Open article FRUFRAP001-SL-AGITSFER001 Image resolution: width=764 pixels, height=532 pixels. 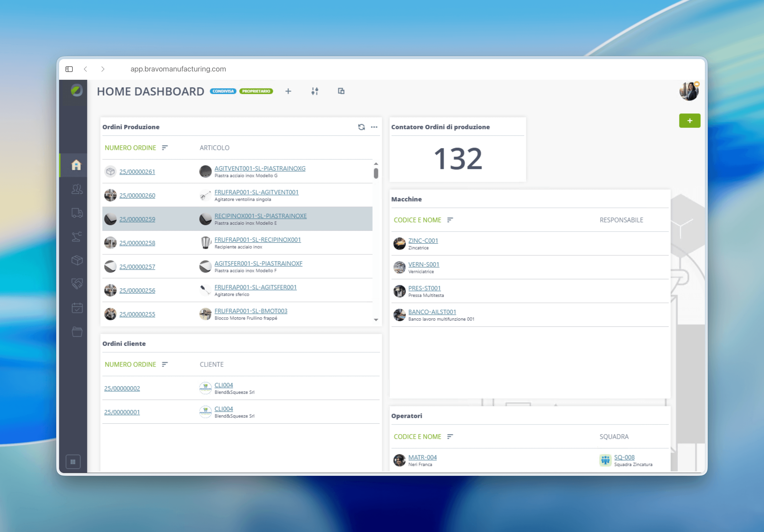coord(255,287)
